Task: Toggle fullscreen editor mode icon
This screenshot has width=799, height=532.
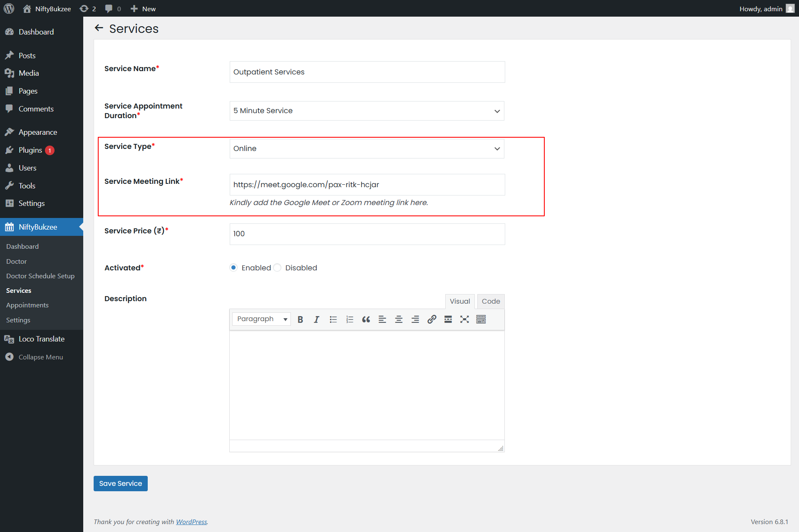Action: pyautogui.click(x=464, y=319)
